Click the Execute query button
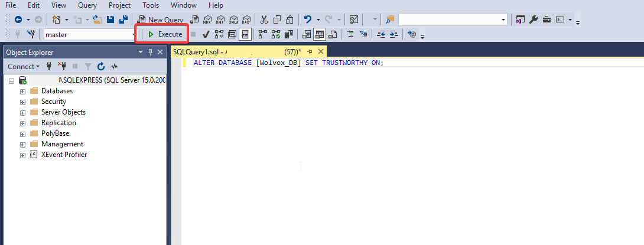 pyautogui.click(x=165, y=34)
